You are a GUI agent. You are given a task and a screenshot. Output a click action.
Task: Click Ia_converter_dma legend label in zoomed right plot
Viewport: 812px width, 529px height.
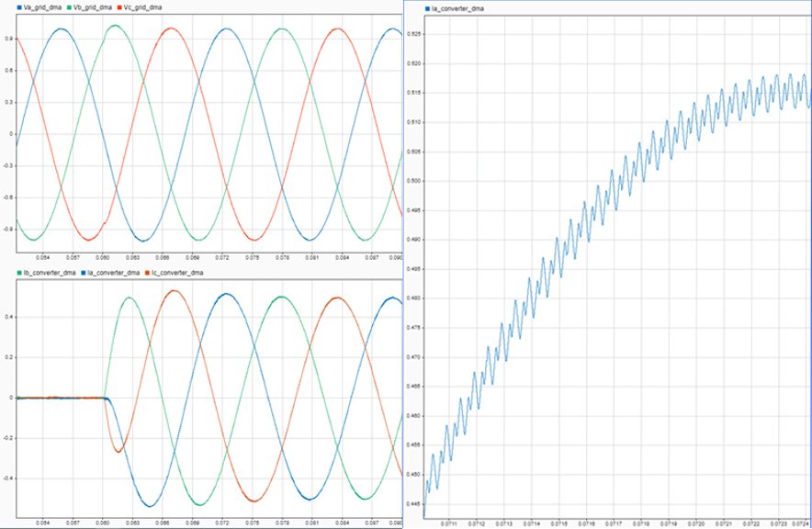click(457, 8)
